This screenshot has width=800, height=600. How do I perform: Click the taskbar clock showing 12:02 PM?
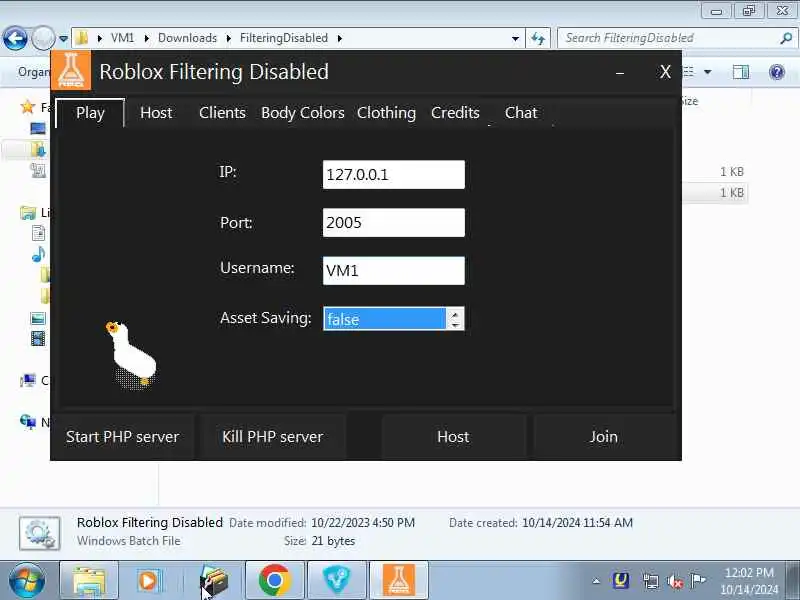749,581
